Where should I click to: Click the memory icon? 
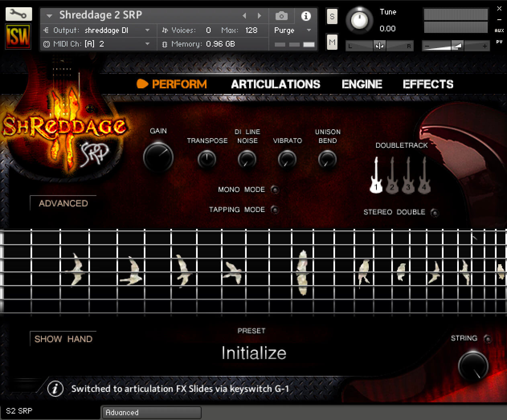(165, 44)
